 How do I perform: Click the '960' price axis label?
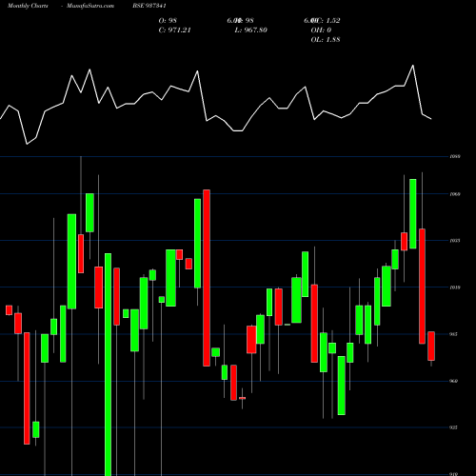pyautogui.click(x=453, y=381)
